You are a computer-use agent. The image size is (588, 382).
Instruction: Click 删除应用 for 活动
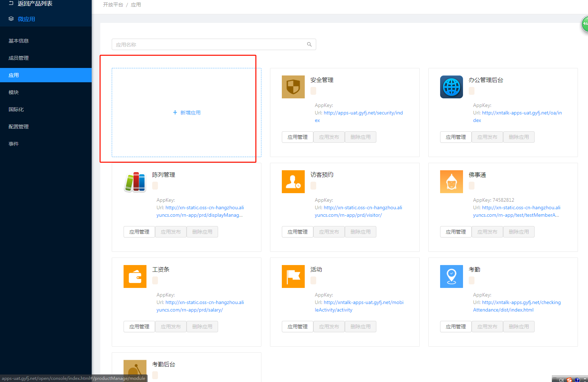coord(361,327)
